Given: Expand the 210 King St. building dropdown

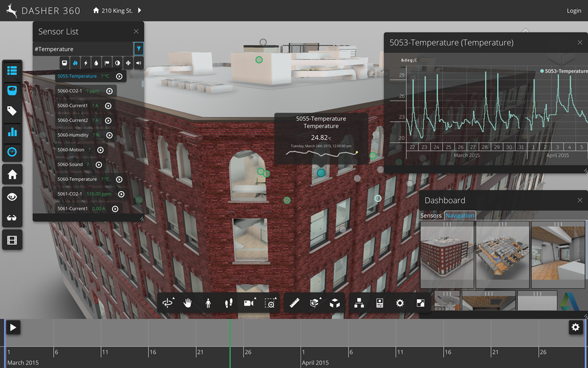Looking at the screenshot, I should (139, 10).
